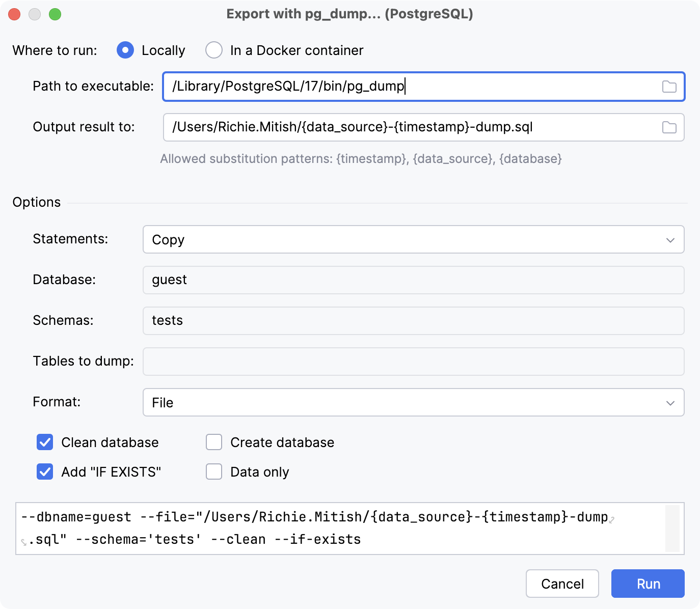Enable the Data only option

point(213,472)
